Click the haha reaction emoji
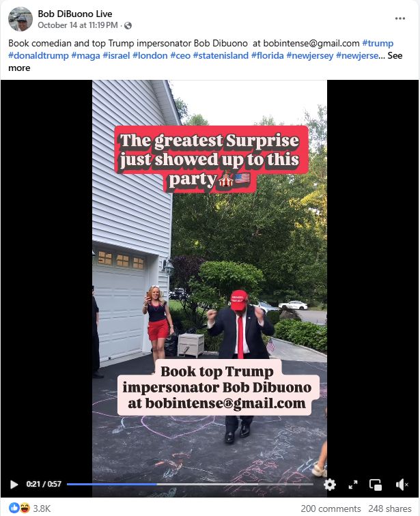Viewport: 420px width, 516px height. click(25, 508)
